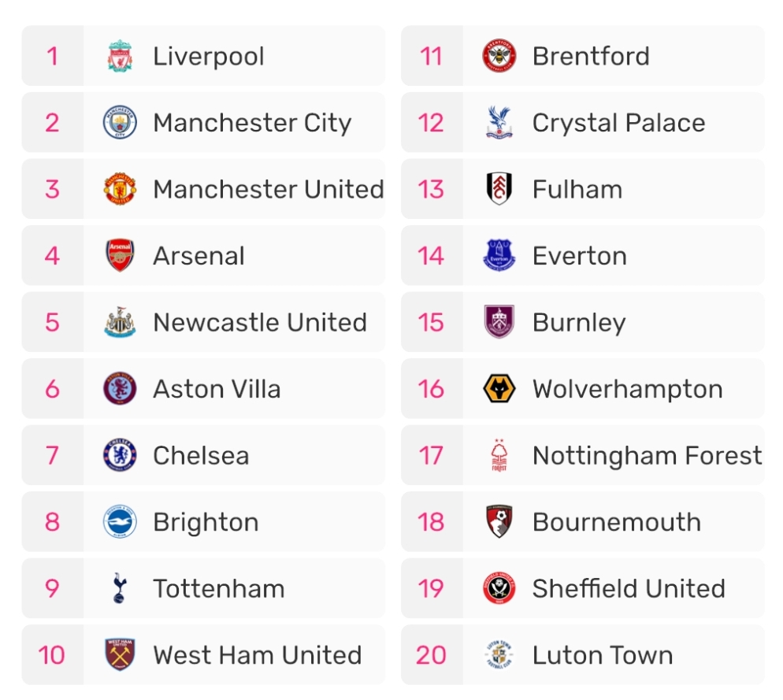The height and width of the screenshot is (700, 783).
Task: Click the Luton Town team name
Action: coord(603,655)
